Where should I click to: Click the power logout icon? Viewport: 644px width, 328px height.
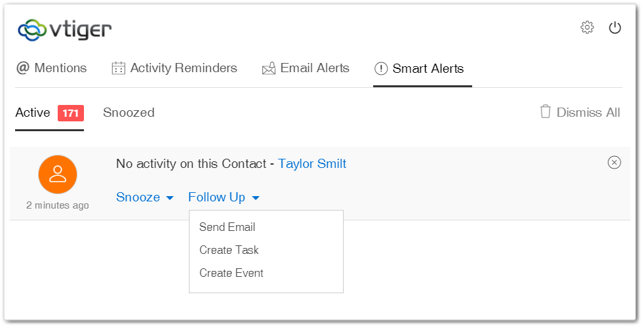pos(615,28)
